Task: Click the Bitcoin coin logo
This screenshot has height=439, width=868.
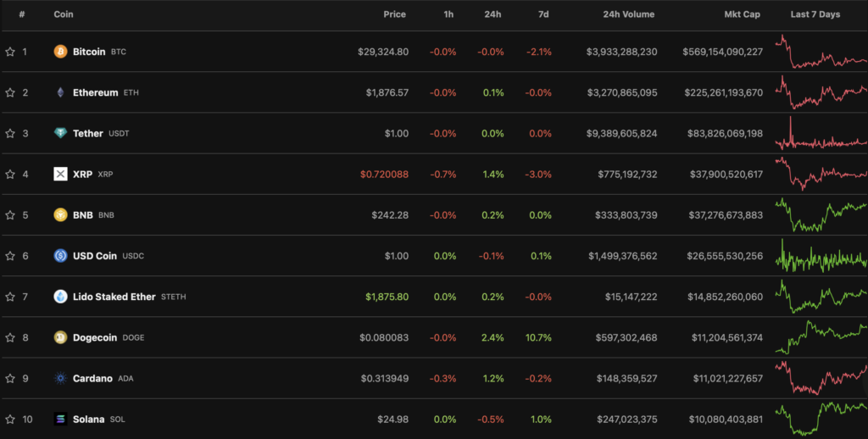Action: click(x=60, y=52)
